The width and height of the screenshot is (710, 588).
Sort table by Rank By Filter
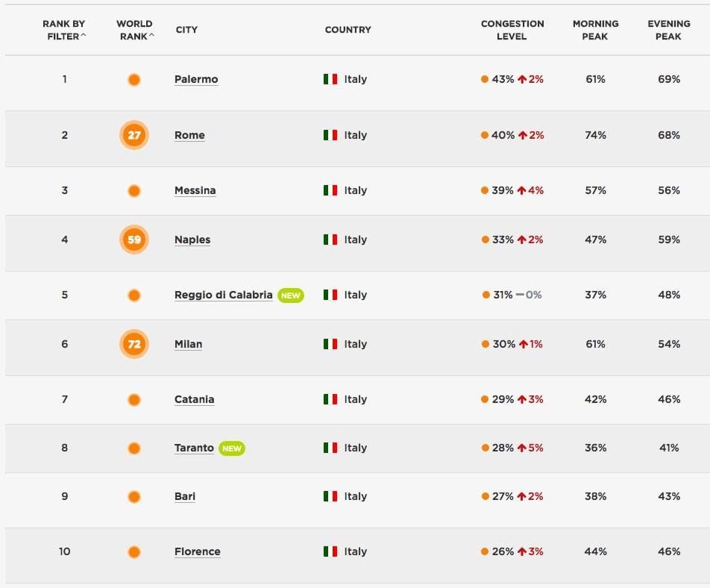pyautogui.click(x=64, y=30)
